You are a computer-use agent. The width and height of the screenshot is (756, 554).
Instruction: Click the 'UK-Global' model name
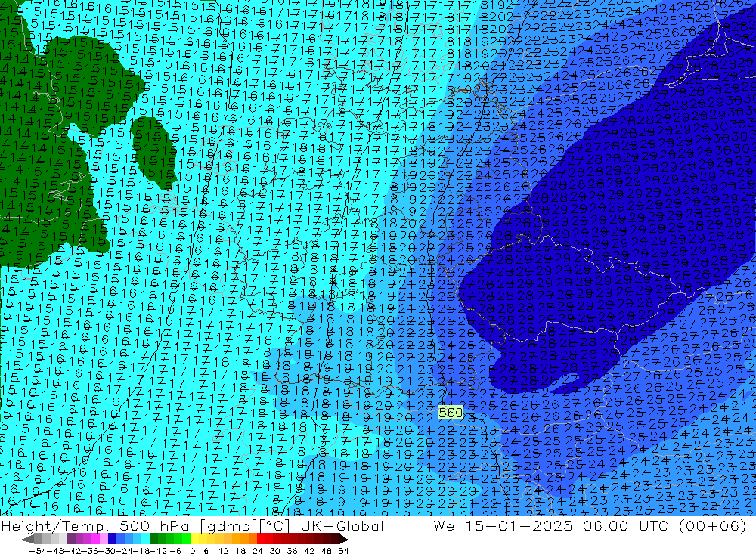pos(342,525)
